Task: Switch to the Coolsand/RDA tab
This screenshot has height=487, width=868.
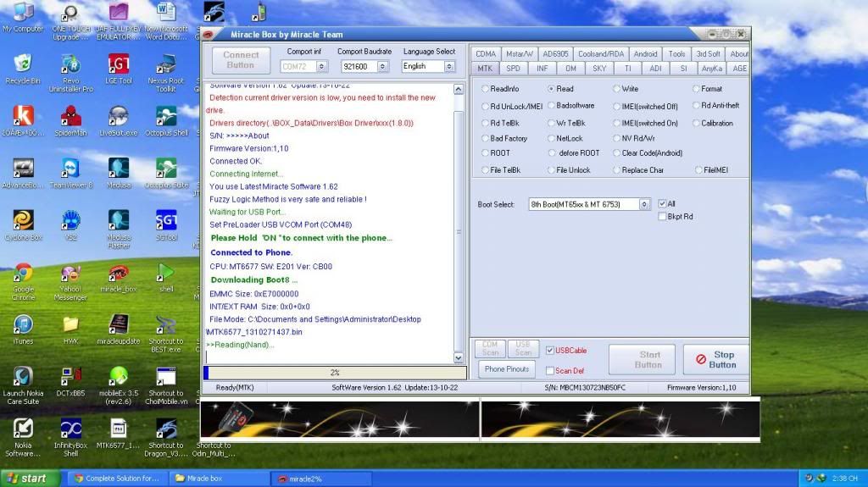Action: point(601,53)
